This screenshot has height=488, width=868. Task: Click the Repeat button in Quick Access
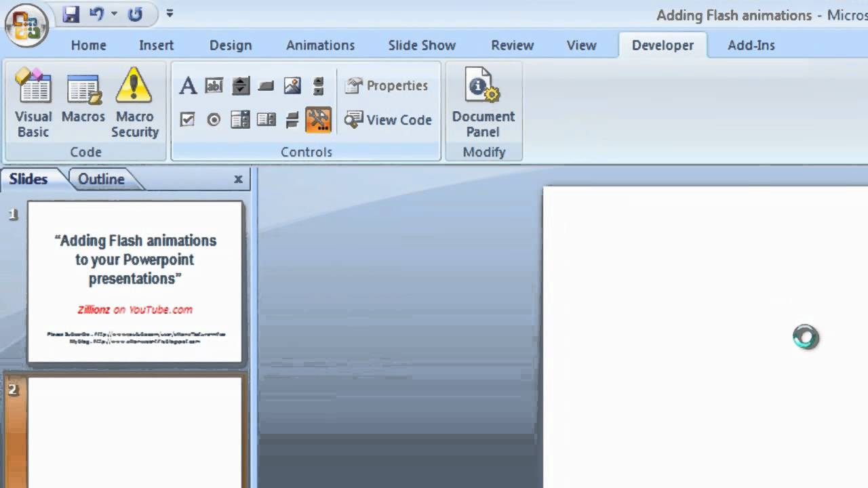(x=136, y=14)
